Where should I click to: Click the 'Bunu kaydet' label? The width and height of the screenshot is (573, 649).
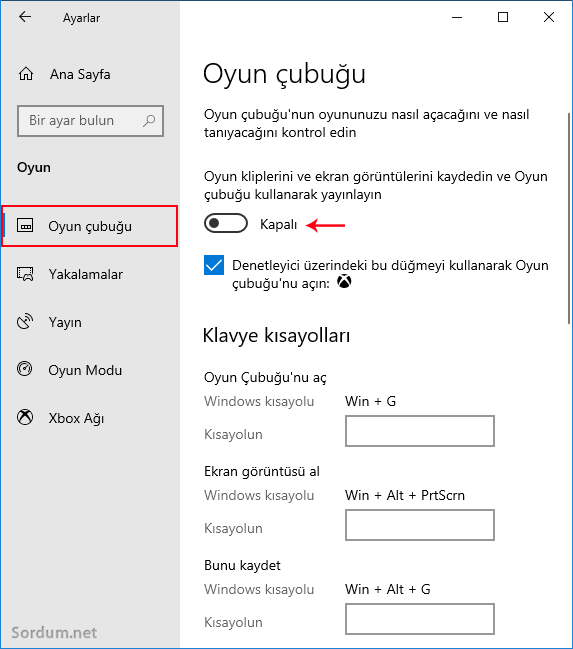tap(242, 565)
